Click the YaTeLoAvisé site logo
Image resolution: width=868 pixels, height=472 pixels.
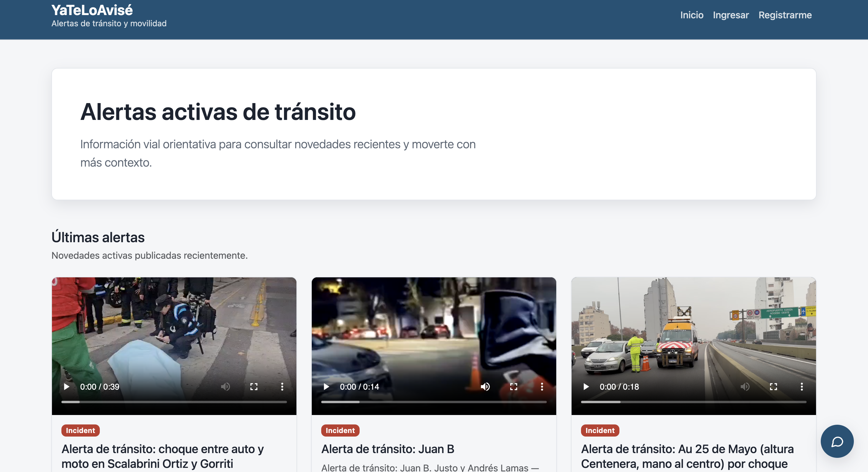tap(92, 10)
